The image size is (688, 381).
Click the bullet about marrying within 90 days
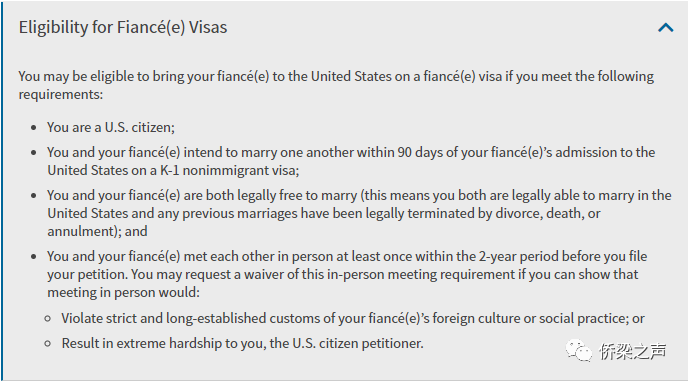(351, 161)
